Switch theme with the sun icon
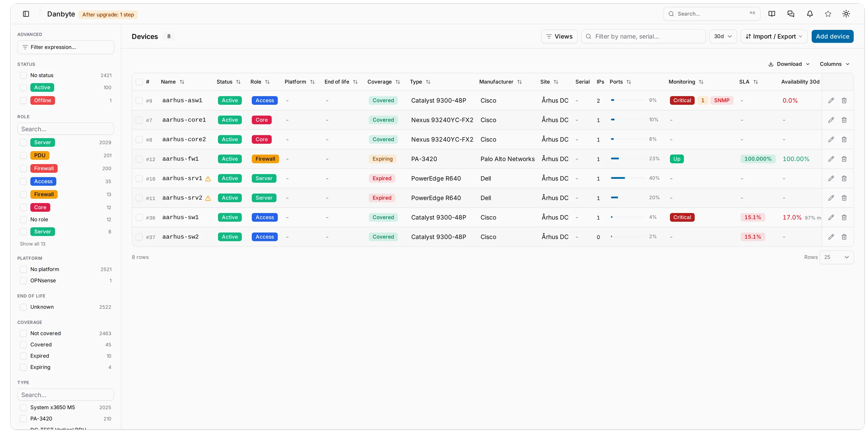 tap(846, 14)
